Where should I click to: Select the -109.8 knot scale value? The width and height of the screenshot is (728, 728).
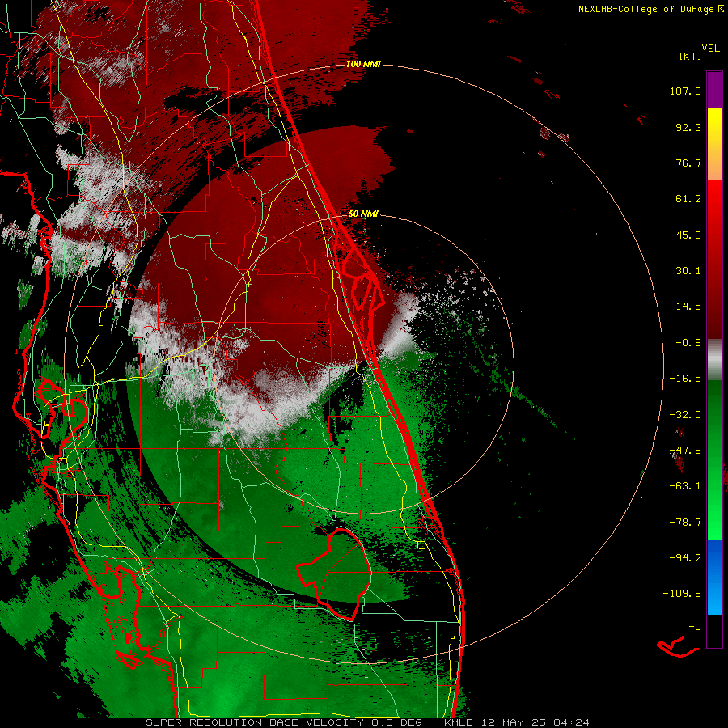pyautogui.click(x=682, y=594)
